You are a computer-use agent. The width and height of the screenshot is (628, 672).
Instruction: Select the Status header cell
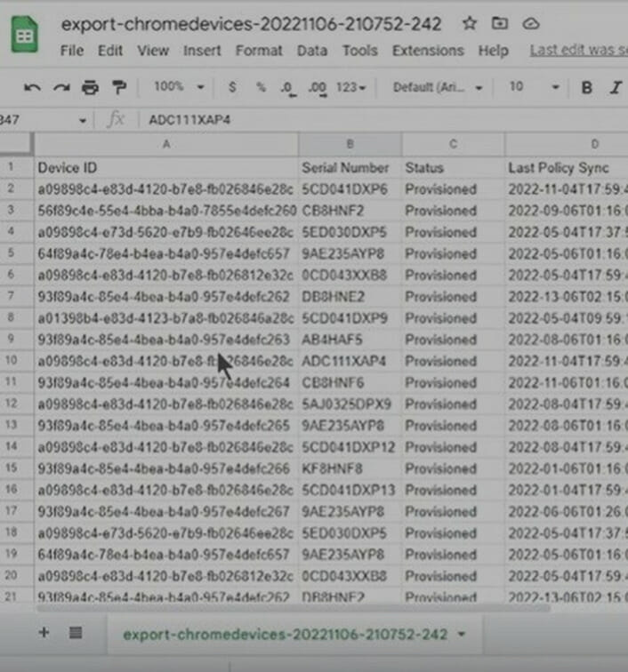(x=453, y=168)
